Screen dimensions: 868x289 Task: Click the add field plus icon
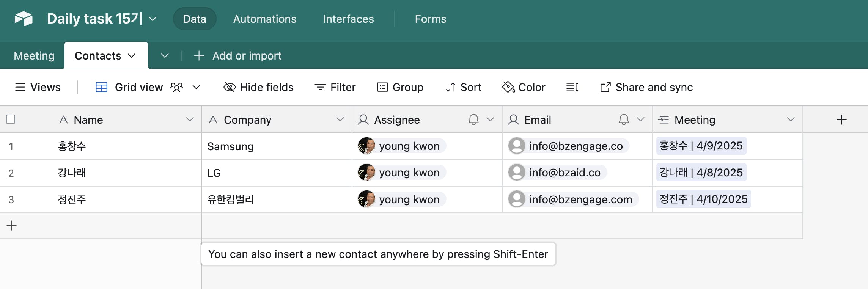point(841,120)
